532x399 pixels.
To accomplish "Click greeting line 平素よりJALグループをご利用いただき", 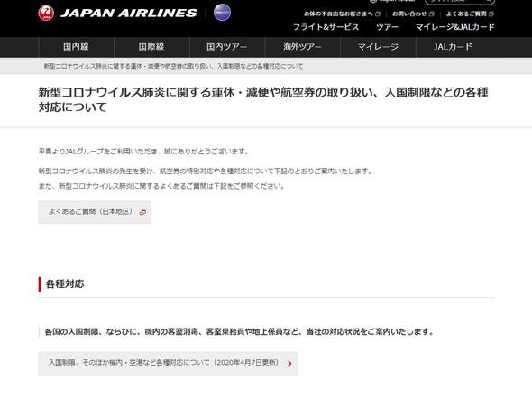I will click(143, 152).
